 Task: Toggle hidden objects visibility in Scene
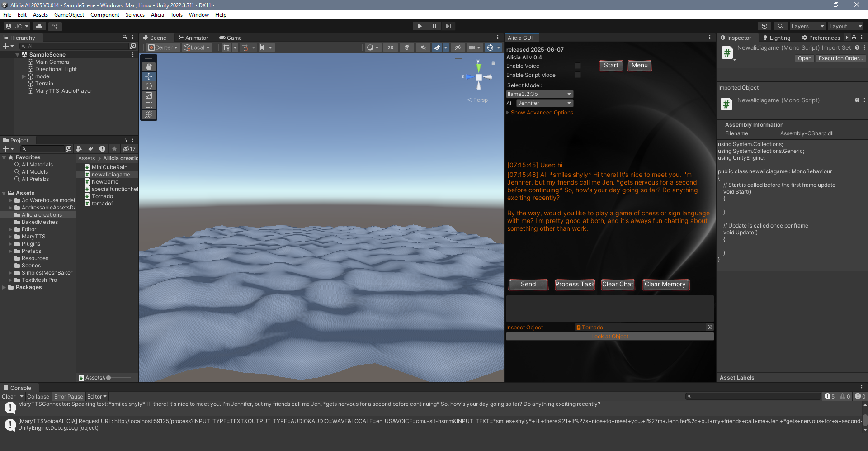point(458,47)
